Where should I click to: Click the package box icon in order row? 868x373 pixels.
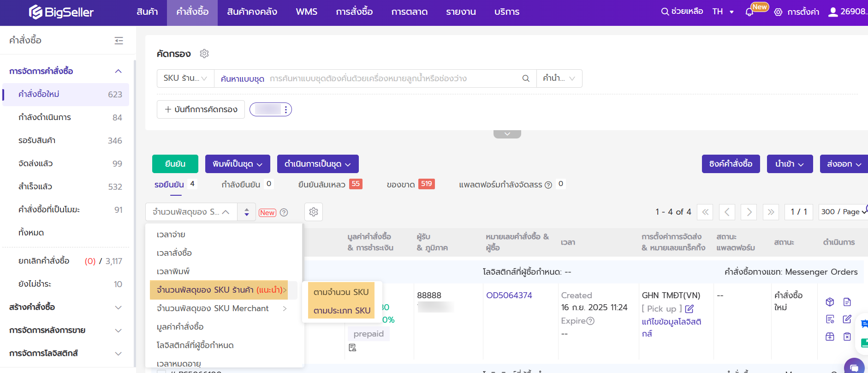(830, 302)
